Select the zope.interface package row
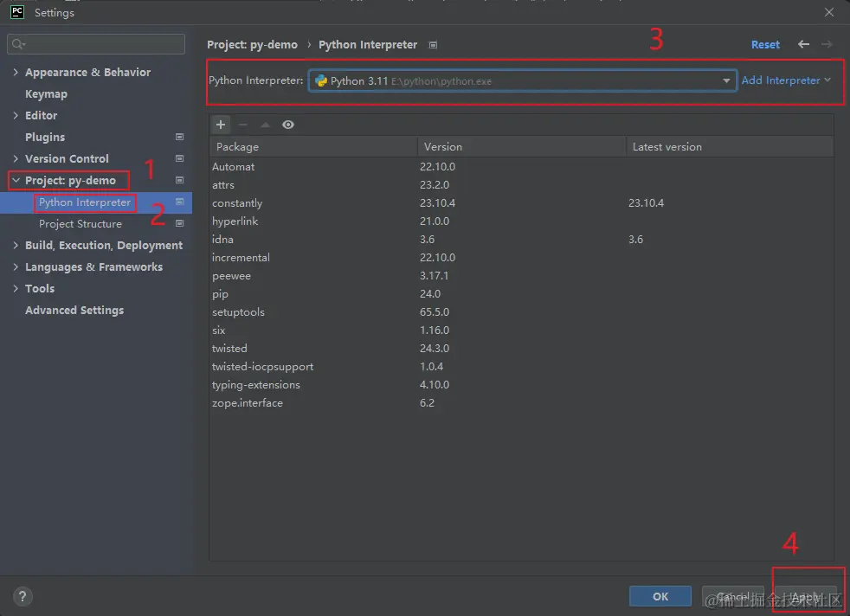The width and height of the screenshot is (850, 616). (x=521, y=403)
